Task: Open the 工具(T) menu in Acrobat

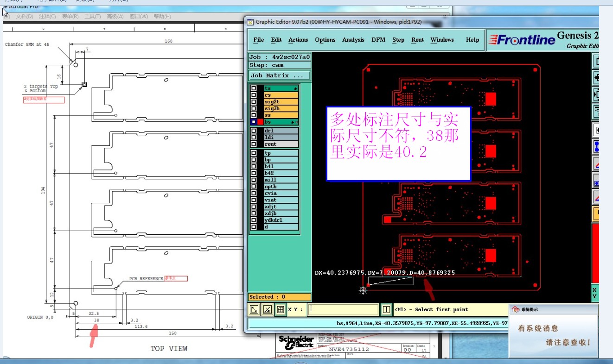Action: (x=93, y=17)
